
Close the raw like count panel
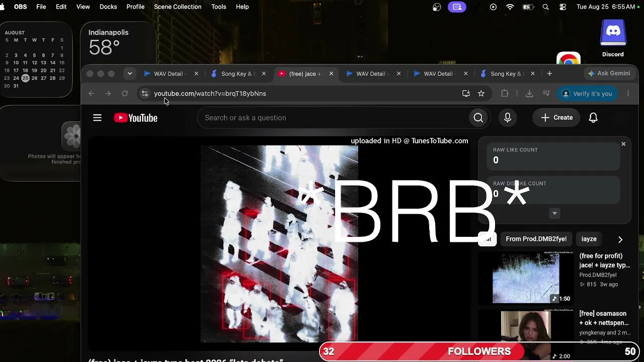[623, 144]
